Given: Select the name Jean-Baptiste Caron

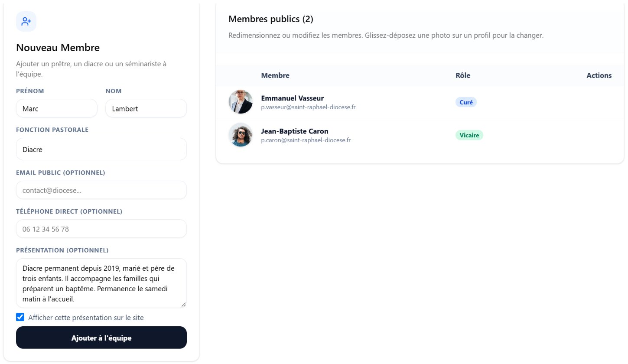Looking at the screenshot, I should coord(295,131).
